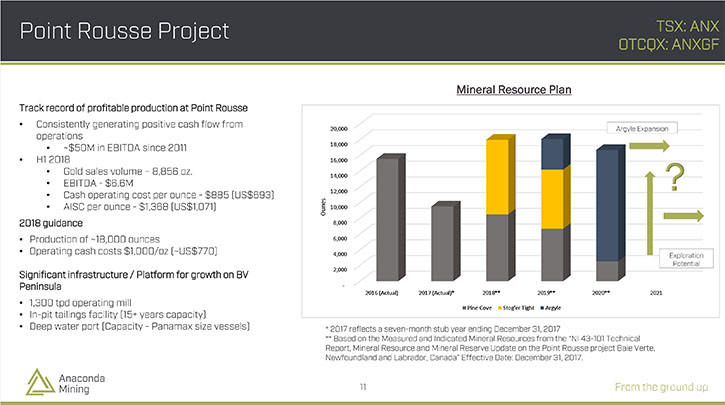Click the 'From the ground up' tagline
The height and width of the screenshot is (405, 725).
coord(661,387)
